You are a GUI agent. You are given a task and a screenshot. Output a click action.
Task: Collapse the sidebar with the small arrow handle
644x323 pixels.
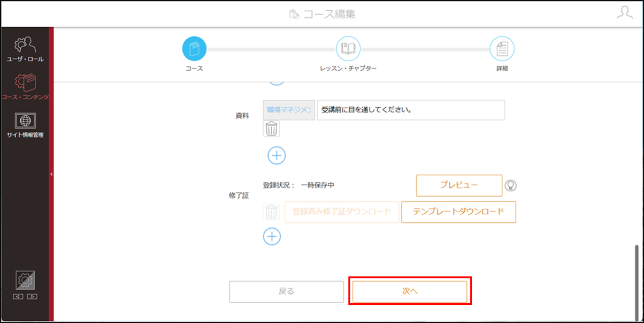point(51,174)
